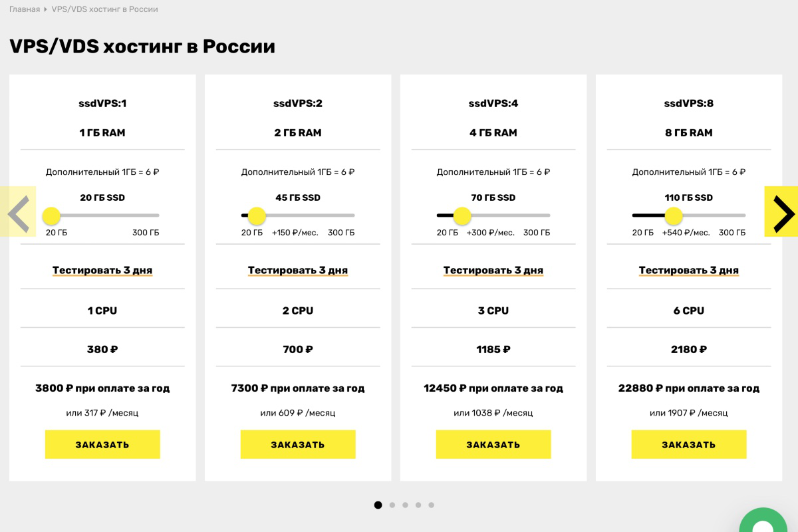Viewport: 798px width, 532px height.
Task: Order the ssdVPS:1 plan with Заказать
Action: pyautogui.click(x=102, y=444)
